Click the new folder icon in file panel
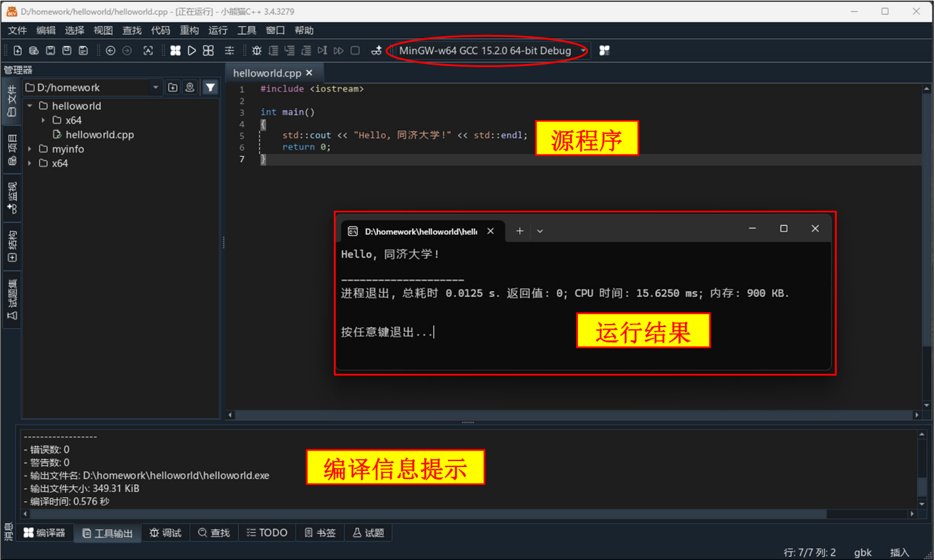 172,87
